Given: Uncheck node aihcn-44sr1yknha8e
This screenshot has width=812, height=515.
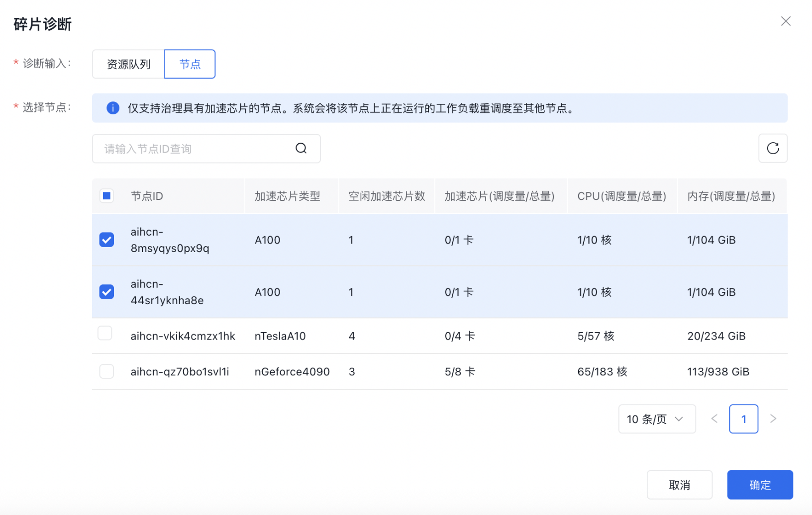Looking at the screenshot, I should point(106,292).
